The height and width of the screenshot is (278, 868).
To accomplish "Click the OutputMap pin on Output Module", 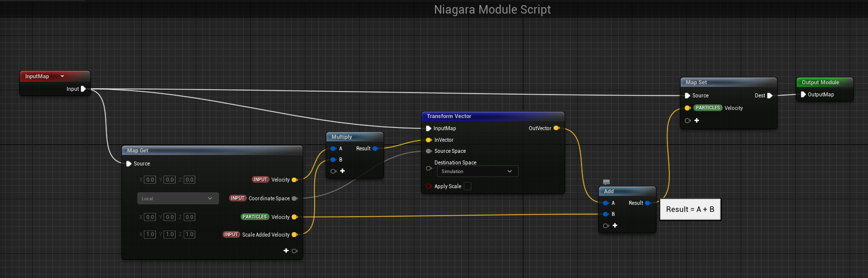I will pyautogui.click(x=803, y=94).
